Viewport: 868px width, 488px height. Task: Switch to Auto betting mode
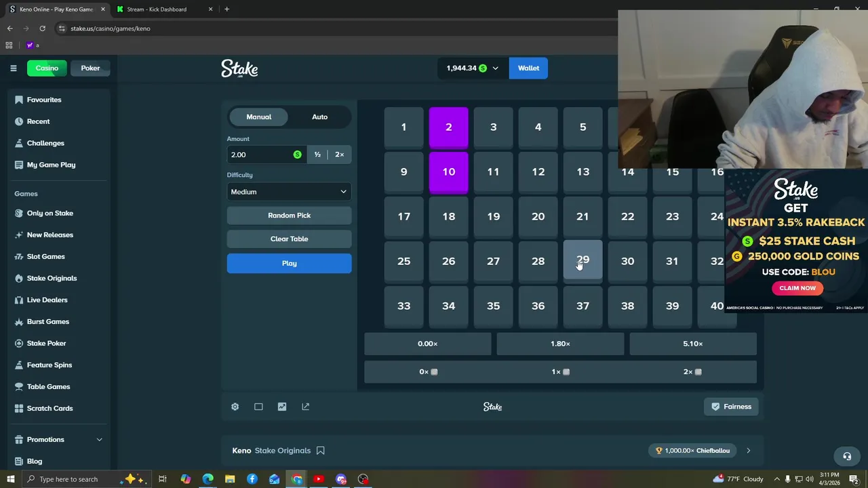(x=319, y=117)
